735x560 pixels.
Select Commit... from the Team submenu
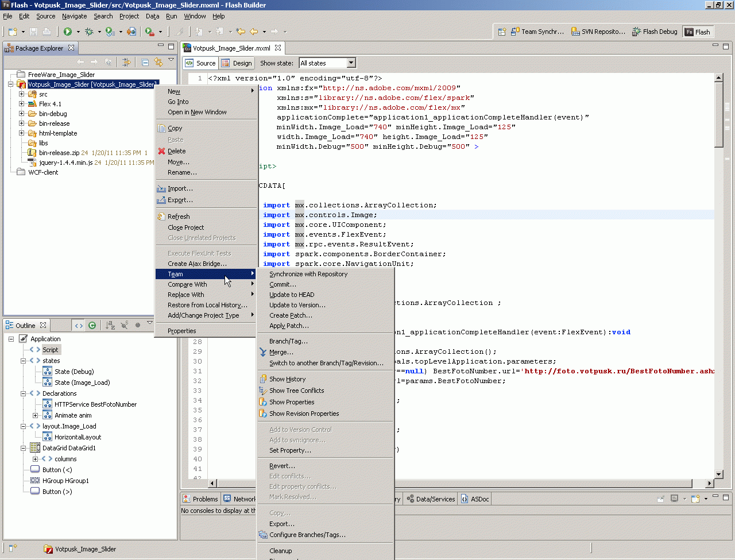[283, 284]
